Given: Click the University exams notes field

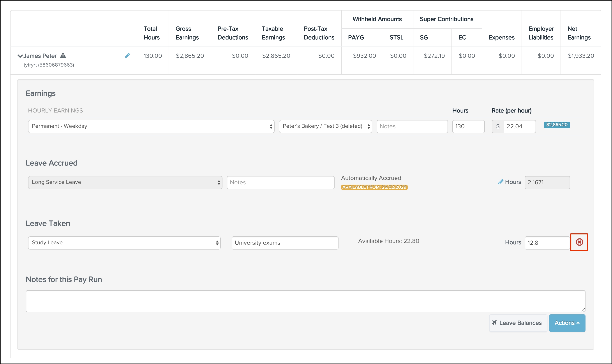Looking at the screenshot, I should coord(285,243).
